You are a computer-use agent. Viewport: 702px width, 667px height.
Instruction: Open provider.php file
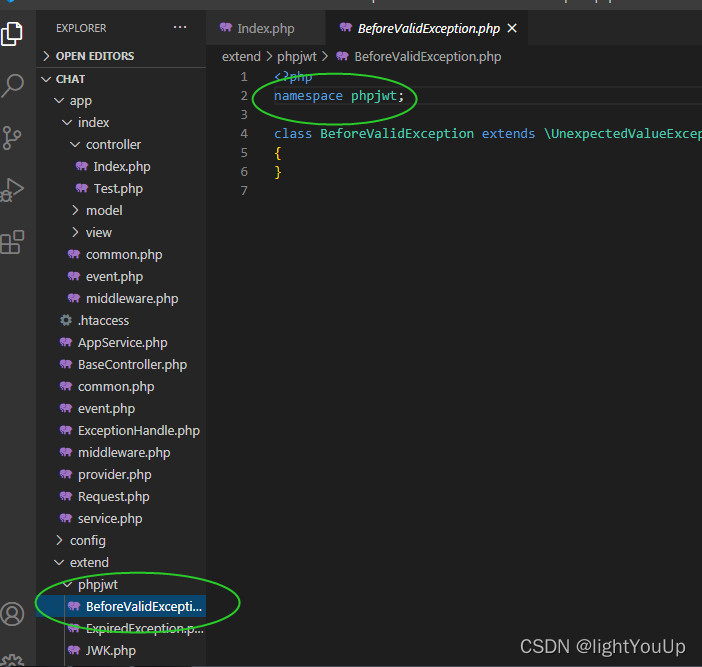(121, 474)
